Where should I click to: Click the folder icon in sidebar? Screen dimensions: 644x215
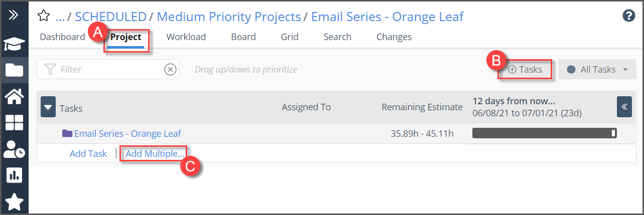14,70
